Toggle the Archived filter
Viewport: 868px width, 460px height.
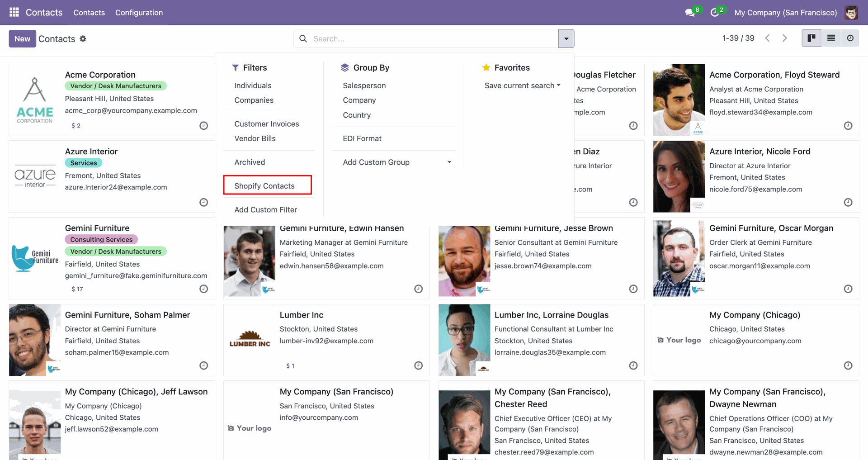pos(250,162)
